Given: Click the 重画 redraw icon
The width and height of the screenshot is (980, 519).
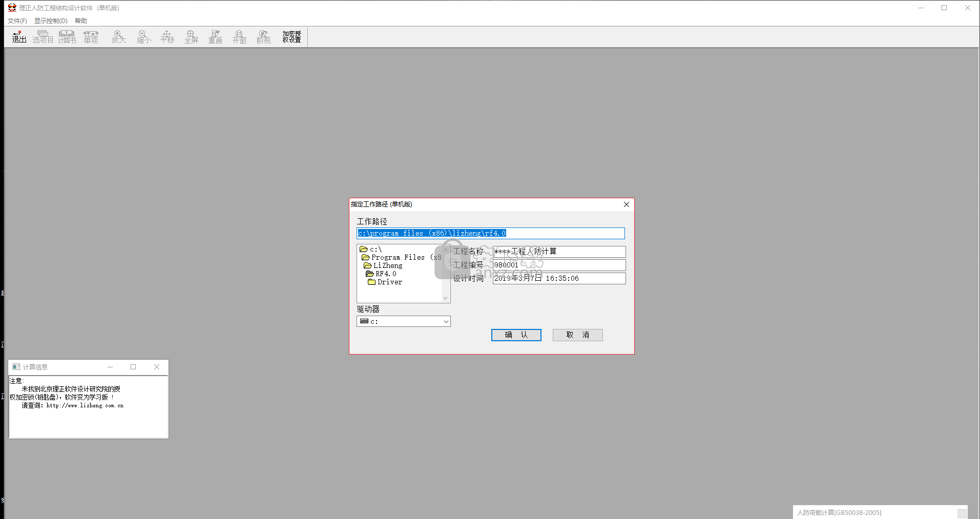Looking at the screenshot, I should pyautogui.click(x=215, y=37).
